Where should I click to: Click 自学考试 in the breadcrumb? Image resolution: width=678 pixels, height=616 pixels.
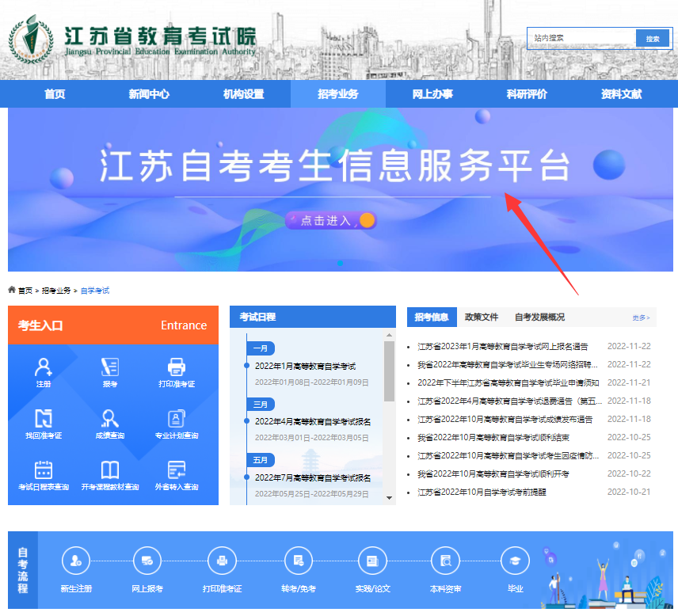pos(95,291)
